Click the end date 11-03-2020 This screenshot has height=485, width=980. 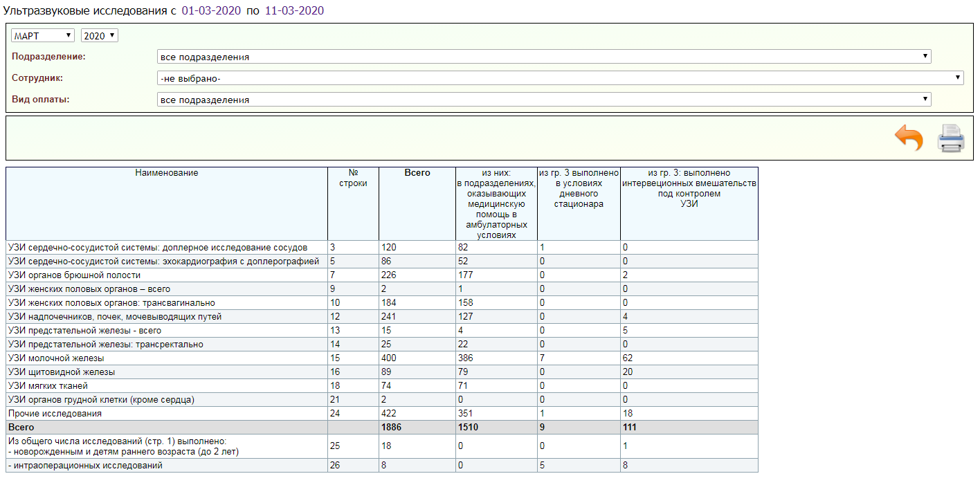(x=294, y=11)
